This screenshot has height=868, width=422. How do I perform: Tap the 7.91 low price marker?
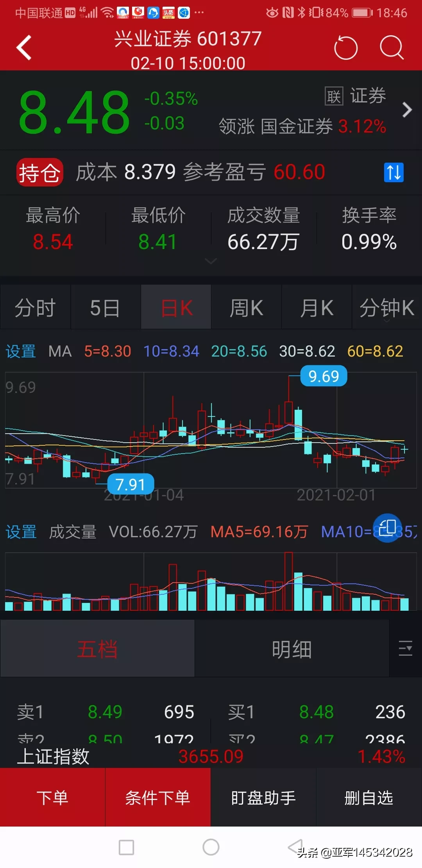click(131, 484)
